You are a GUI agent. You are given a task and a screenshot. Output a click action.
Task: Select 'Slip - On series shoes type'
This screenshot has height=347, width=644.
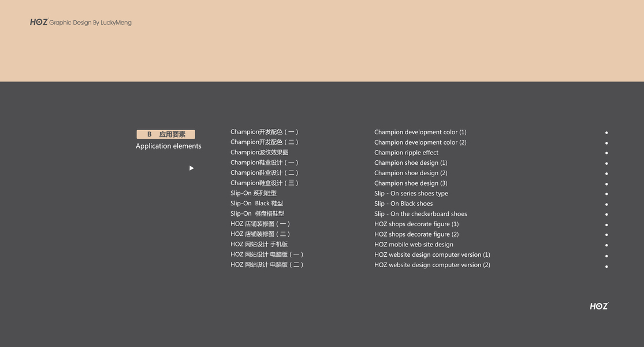411,194
